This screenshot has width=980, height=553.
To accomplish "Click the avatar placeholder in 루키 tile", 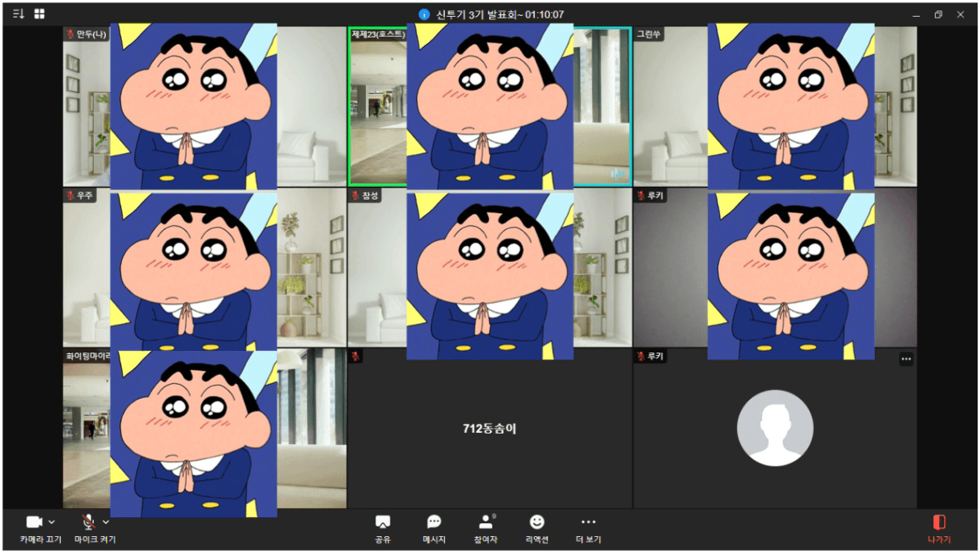I will 775,428.
